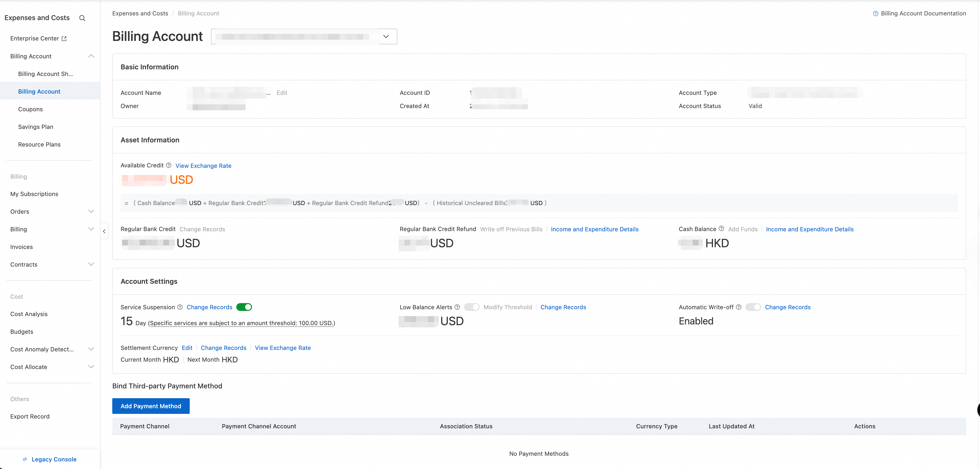This screenshot has width=980, height=469.
Task: Open Billing Account Documentation link
Action: (923, 13)
